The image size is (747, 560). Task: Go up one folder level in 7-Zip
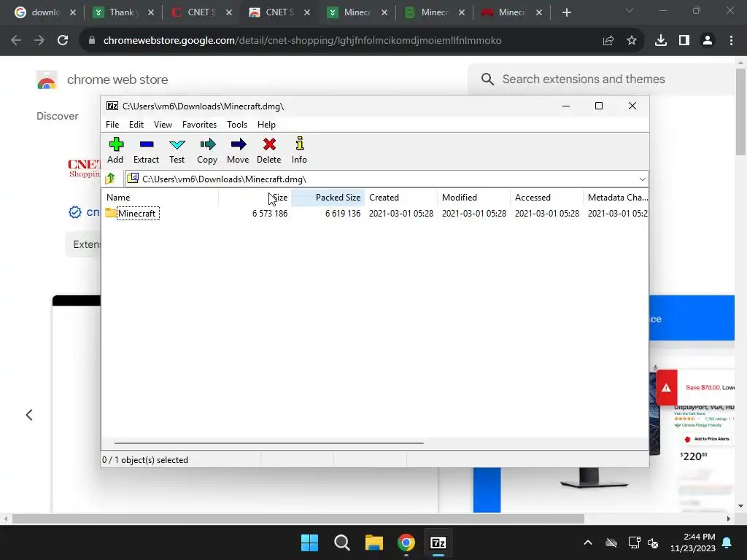[111, 179]
